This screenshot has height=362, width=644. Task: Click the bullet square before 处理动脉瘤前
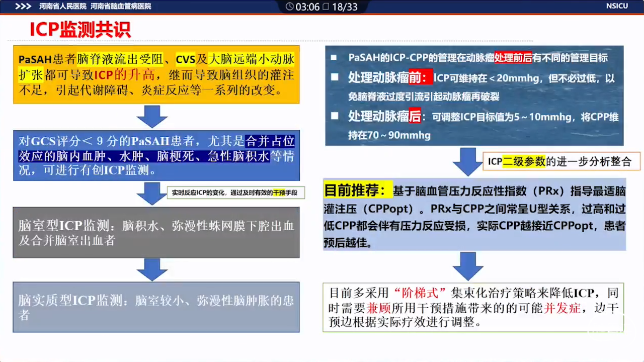coord(334,78)
